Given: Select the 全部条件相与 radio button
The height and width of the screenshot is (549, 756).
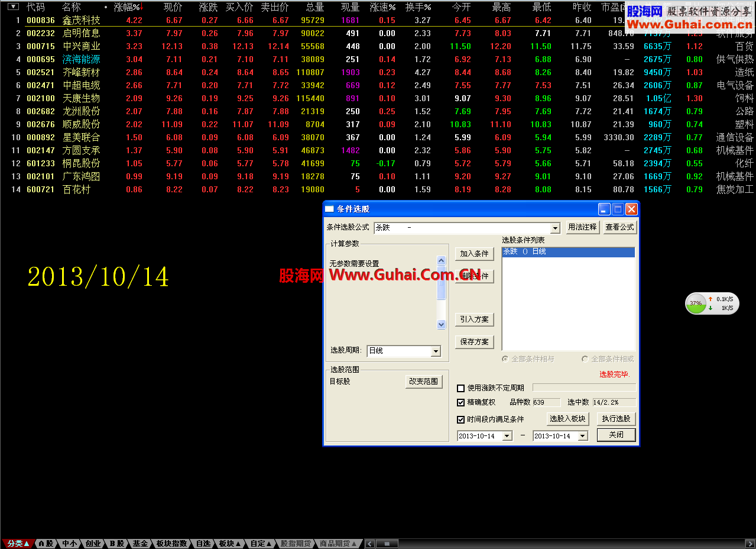Looking at the screenshot, I should click(505, 359).
